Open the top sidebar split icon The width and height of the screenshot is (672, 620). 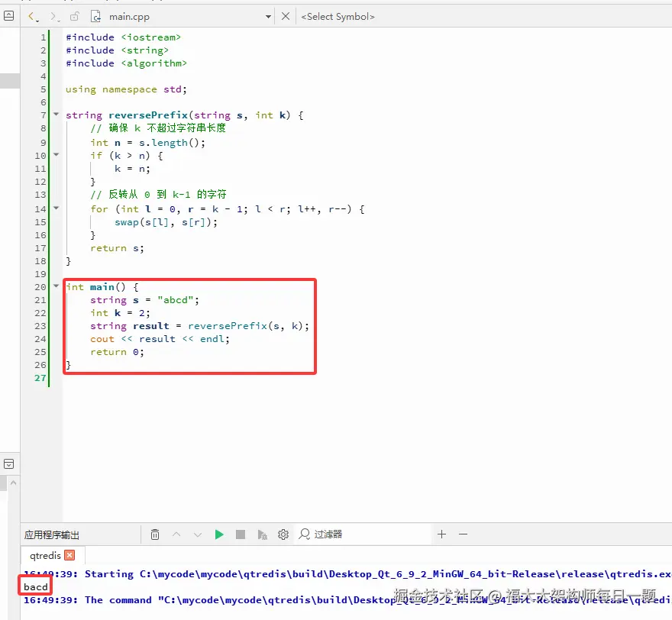(8, 16)
